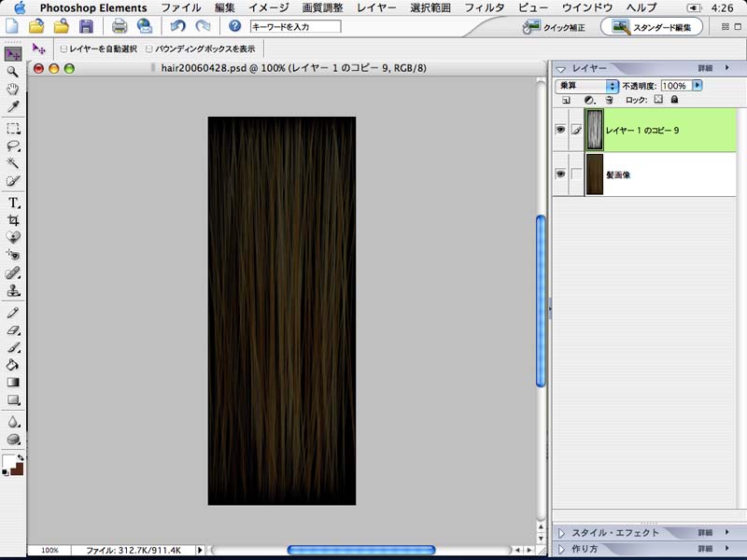Pick the Magic Wand tool
Viewport: 747px width, 560px height.
tap(13, 163)
